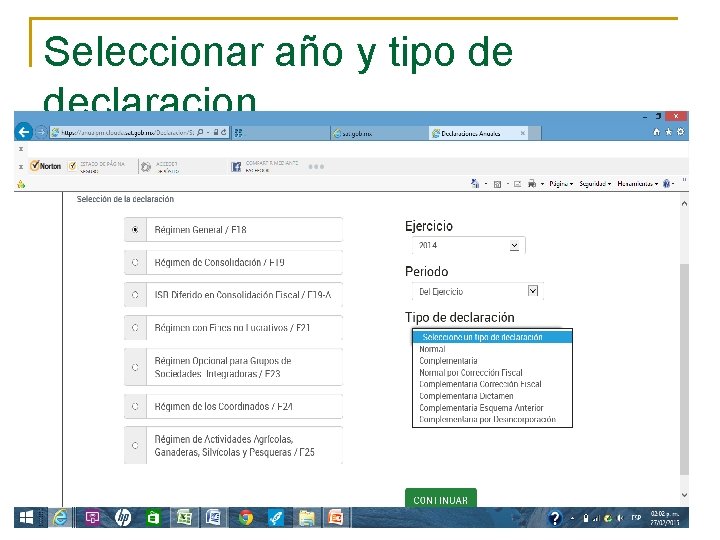The height and width of the screenshot is (540, 720).
Task: Click the Norton page status checkmark icon
Action: pos(73,166)
